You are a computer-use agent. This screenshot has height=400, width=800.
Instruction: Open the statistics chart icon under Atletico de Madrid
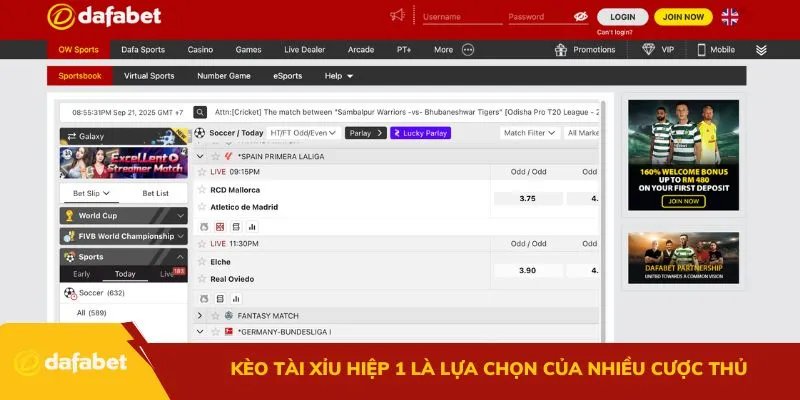pos(252,227)
